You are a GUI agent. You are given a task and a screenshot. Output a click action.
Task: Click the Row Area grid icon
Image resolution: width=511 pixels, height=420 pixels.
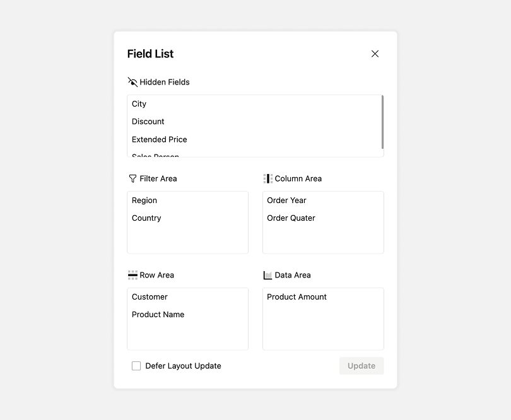point(132,274)
